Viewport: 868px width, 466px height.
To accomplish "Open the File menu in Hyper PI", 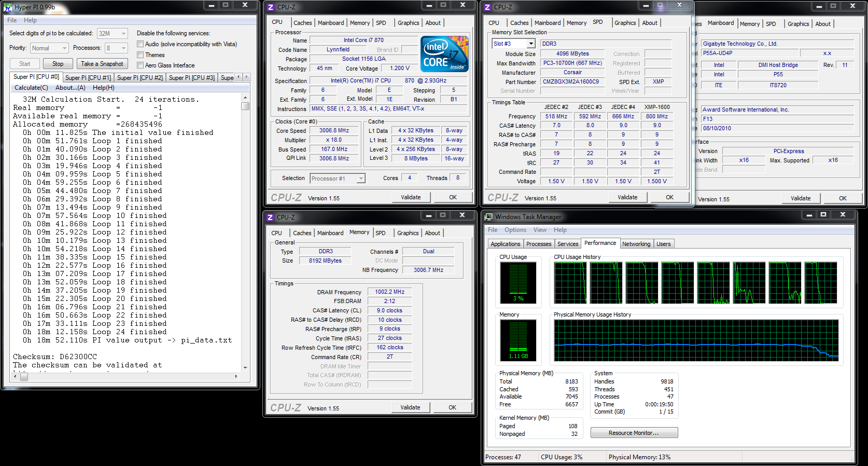I will click(12, 20).
